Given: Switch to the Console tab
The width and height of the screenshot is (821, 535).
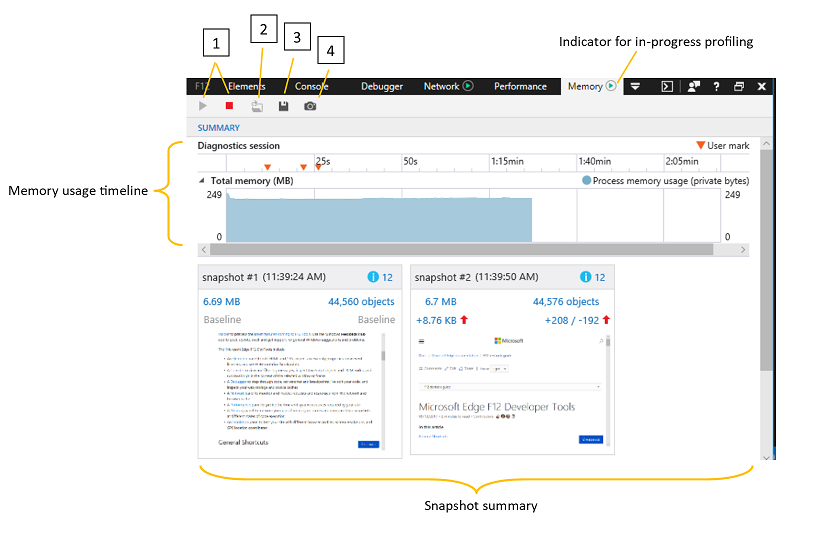Looking at the screenshot, I should click(x=312, y=86).
